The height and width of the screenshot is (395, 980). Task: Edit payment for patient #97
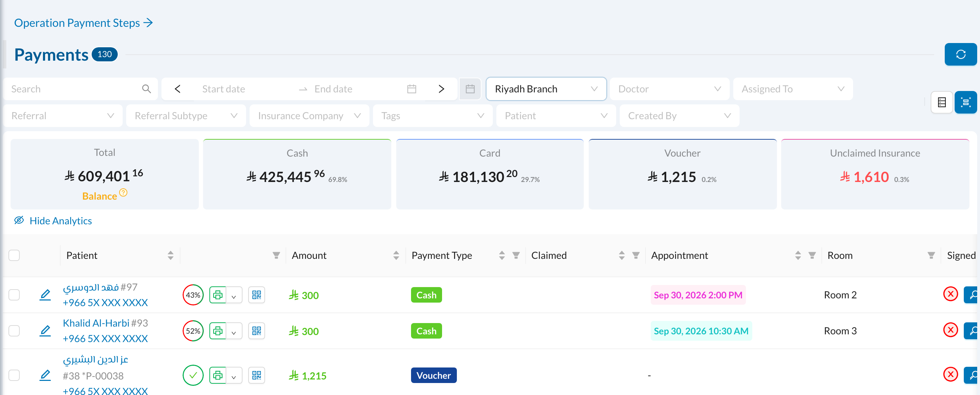coord(45,295)
